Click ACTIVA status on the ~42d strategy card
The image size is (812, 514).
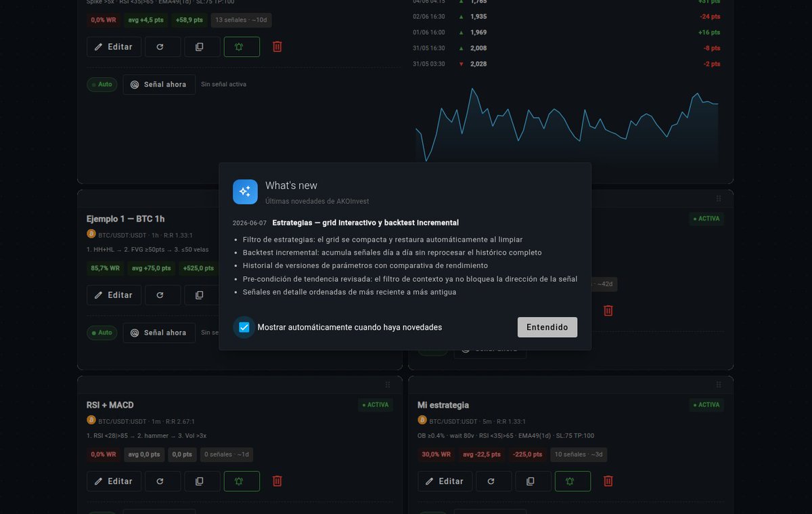(x=706, y=219)
